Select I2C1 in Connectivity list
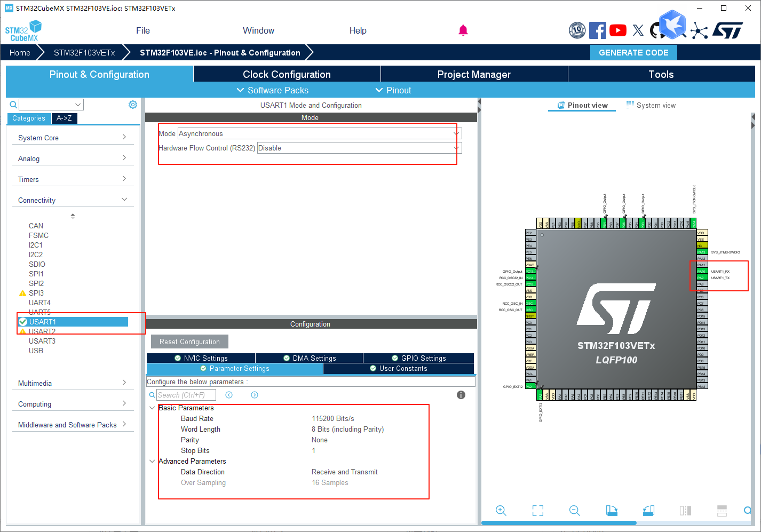This screenshot has width=761, height=532. (36, 245)
